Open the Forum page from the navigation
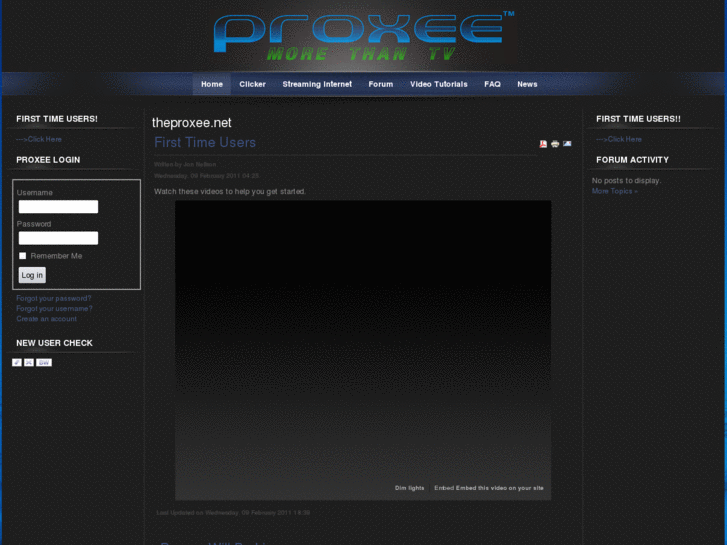Screen dimensions: 727x545 pyautogui.click(x=381, y=84)
